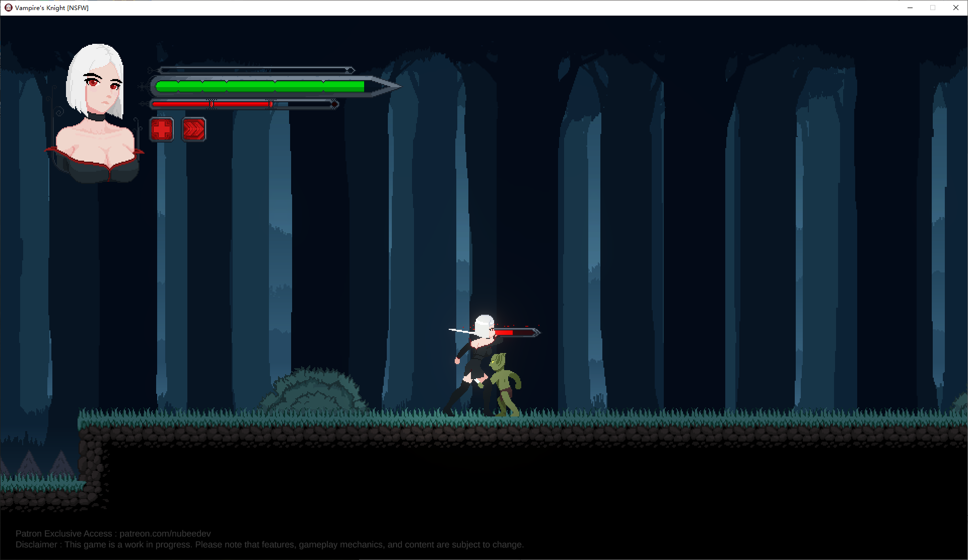Click the work-in-progress disclaimer text line
This screenshot has height=560, width=968.
(x=269, y=544)
